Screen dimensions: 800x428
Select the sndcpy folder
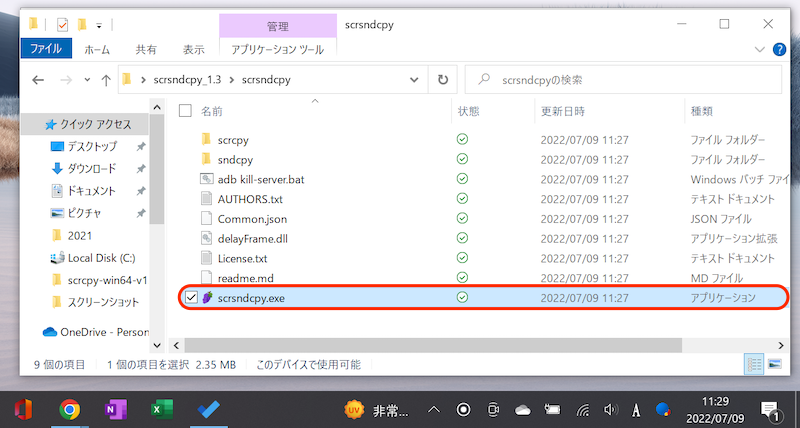[x=235, y=160]
